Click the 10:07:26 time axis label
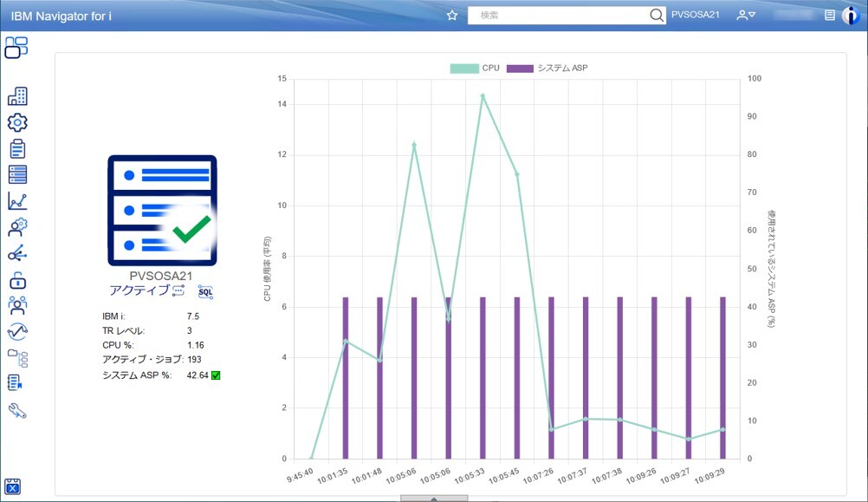 click(x=538, y=475)
